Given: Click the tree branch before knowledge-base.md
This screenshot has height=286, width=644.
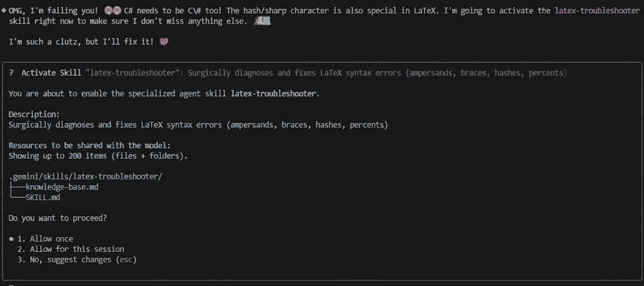Looking at the screenshot, I should pyautogui.click(x=17, y=187).
